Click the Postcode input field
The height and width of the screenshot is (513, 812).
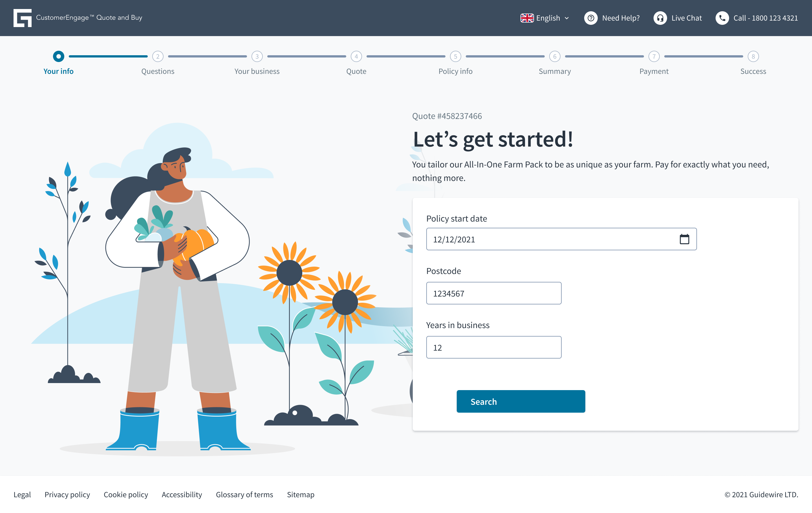tap(494, 293)
